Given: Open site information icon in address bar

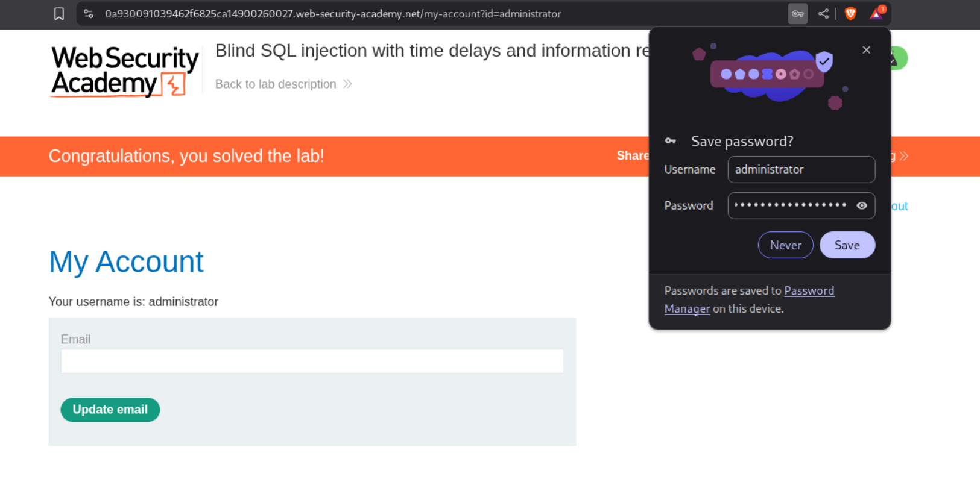Looking at the screenshot, I should pyautogui.click(x=89, y=14).
